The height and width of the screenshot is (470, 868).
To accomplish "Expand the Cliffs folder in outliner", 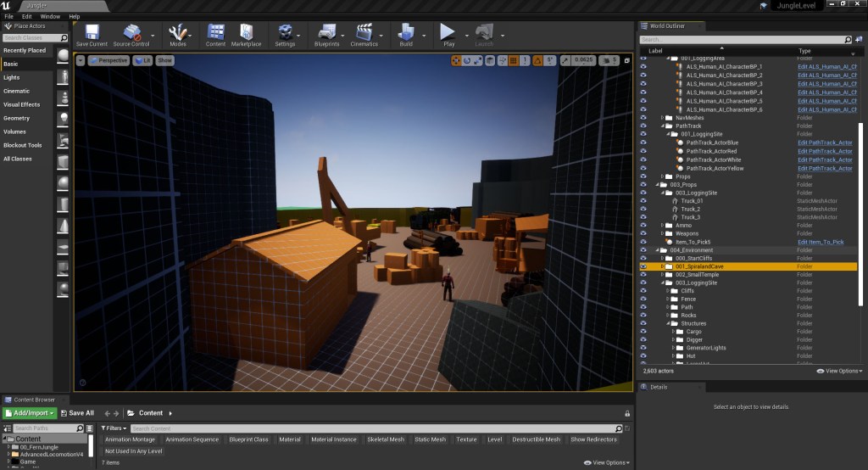I will [668, 291].
